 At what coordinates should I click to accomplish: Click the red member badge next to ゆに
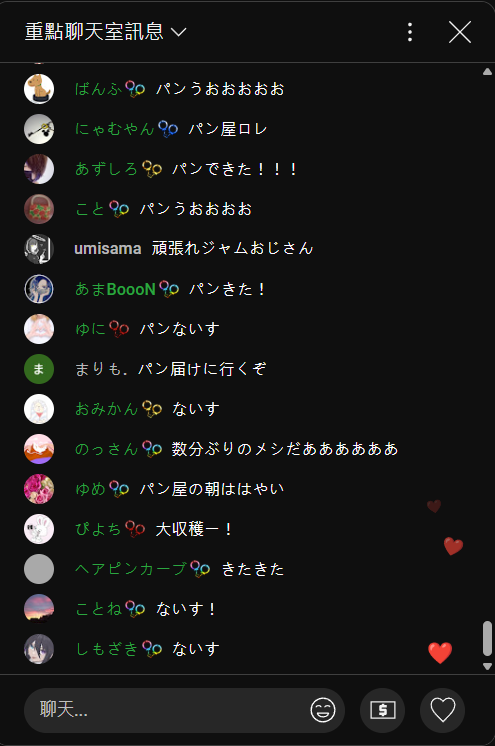coord(119,329)
